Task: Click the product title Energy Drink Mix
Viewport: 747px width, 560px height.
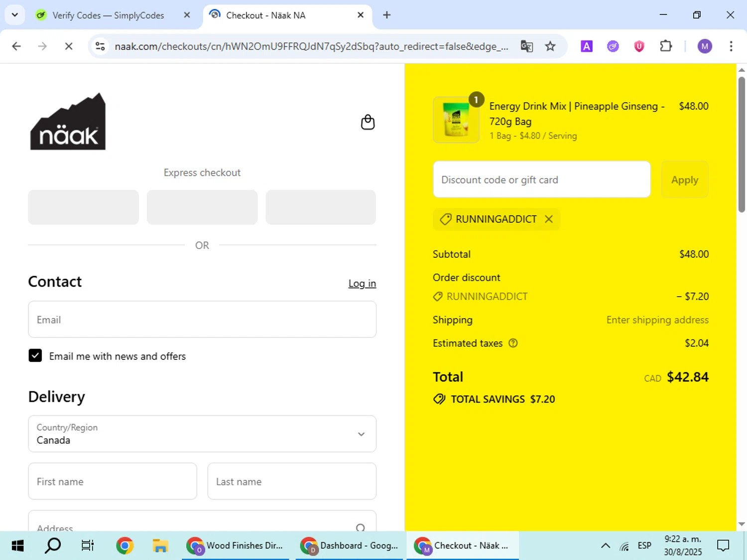Action: coord(577,113)
